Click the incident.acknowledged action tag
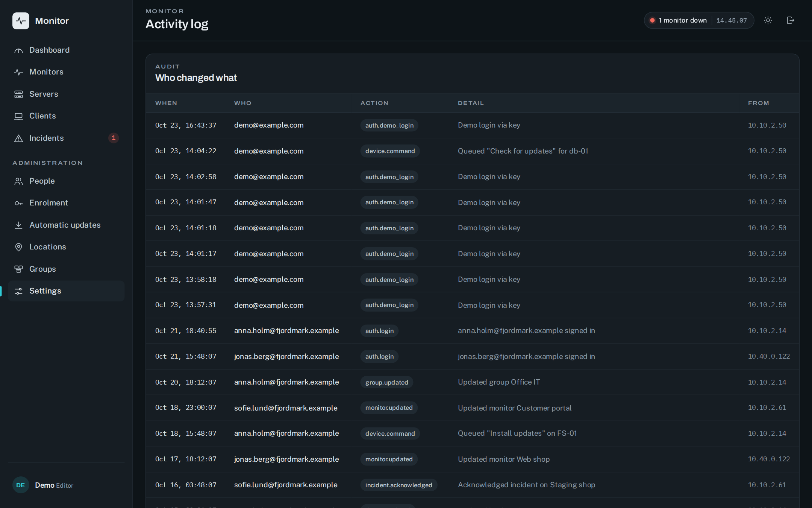812x508 pixels. [398, 485]
